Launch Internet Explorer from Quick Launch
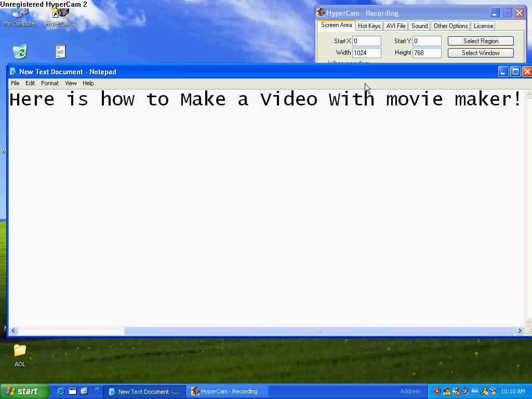 pos(60,391)
